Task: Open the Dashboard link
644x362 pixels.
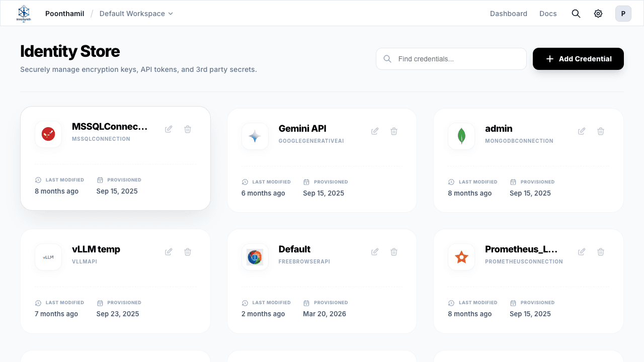Action: click(509, 14)
